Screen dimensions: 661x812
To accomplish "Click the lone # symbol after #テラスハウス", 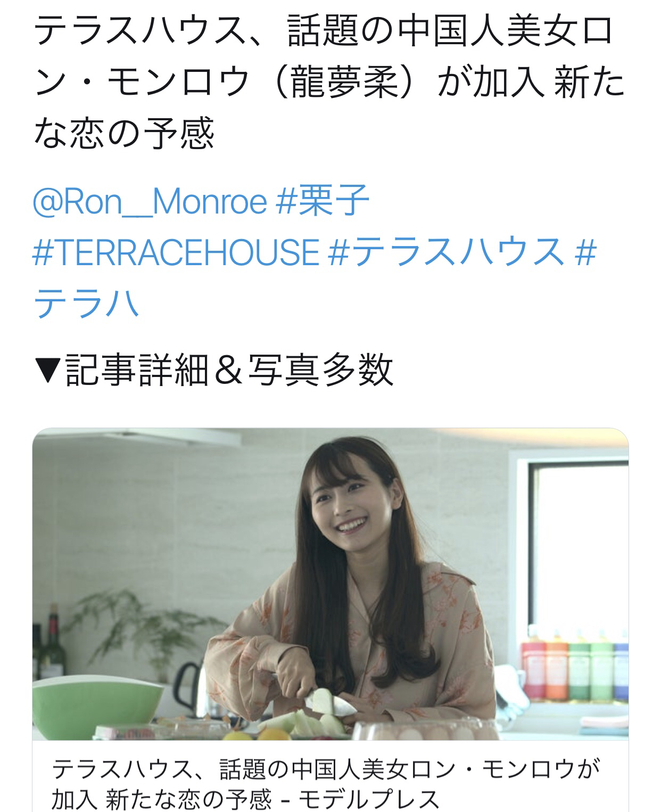I will tap(586, 252).
